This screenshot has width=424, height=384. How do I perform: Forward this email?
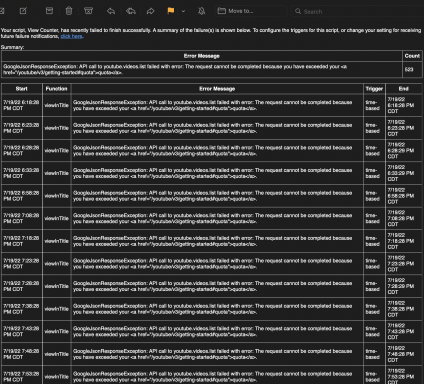[x=150, y=11]
